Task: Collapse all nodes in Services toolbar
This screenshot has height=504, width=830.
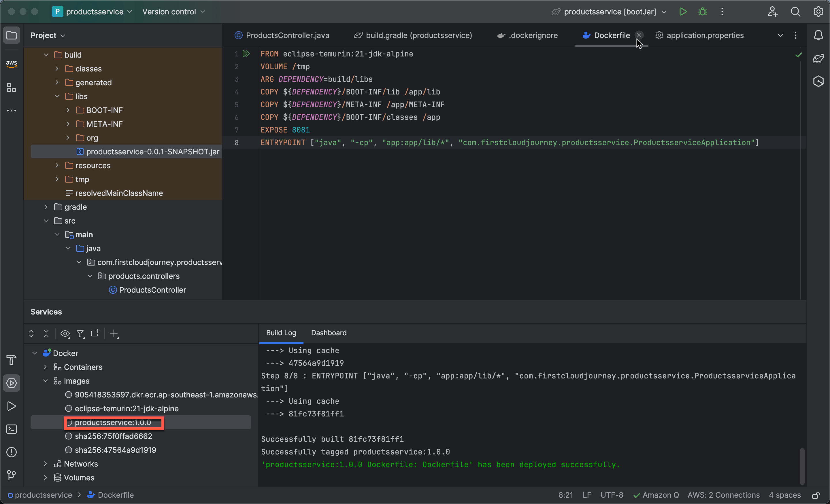Action: coord(46,333)
